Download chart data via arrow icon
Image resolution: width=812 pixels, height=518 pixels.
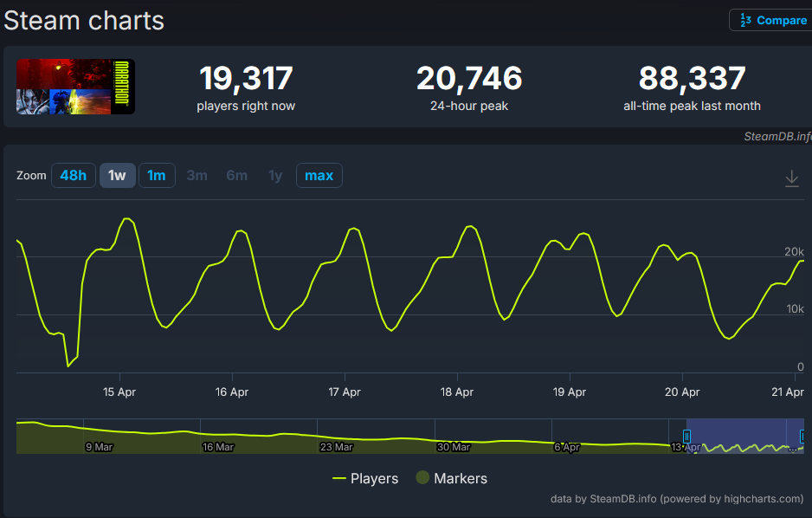point(791,178)
